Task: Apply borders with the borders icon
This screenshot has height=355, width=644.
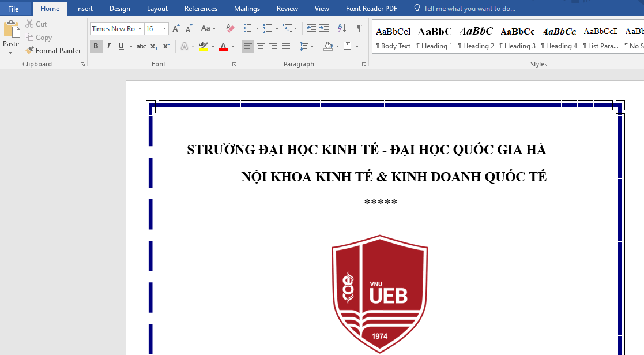Action: click(x=348, y=47)
